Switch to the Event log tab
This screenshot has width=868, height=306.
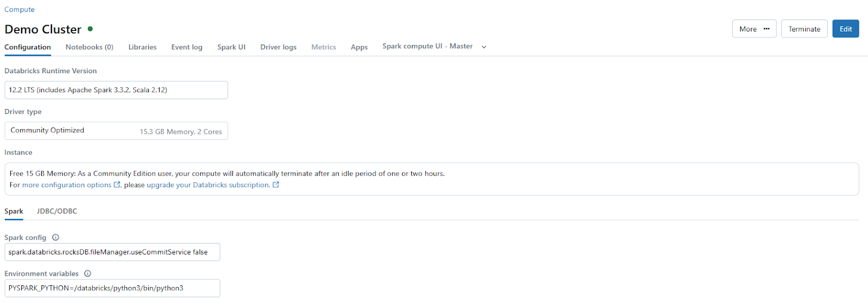(187, 47)
